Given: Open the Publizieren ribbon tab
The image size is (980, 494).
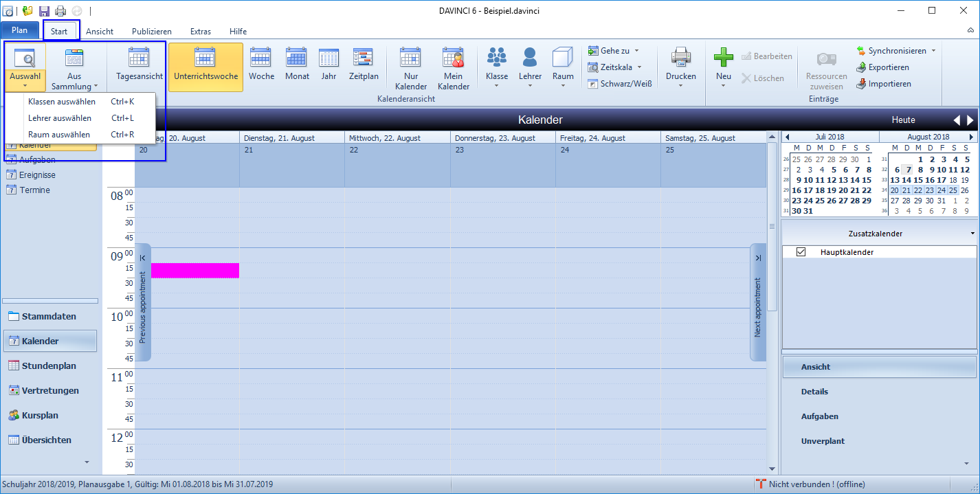Looking at the screenshot, I should pos(152,31).
